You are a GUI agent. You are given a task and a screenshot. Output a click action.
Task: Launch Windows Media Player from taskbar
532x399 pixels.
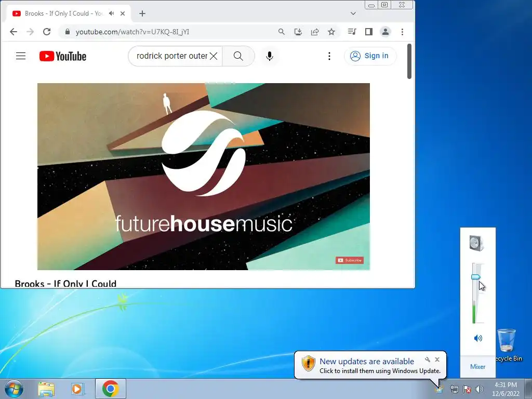(x=78, y=389)
